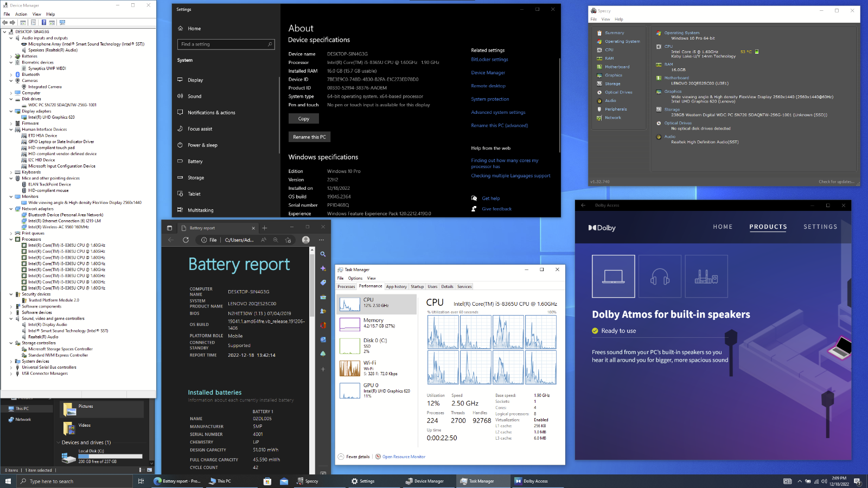The image size is (868, 488).
Task: Open Advanced system settings link
Action: pyautogui.click(x=498, y=112)
